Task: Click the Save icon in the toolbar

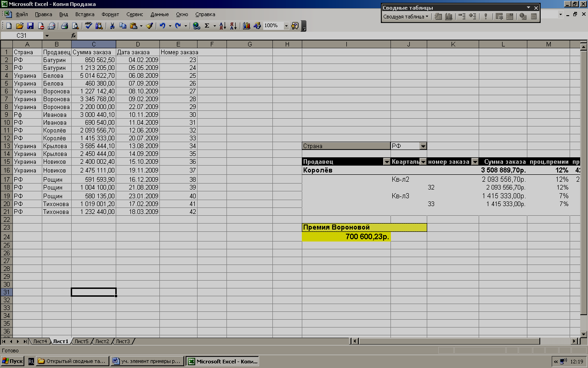Action: click(x=30, y=26)
